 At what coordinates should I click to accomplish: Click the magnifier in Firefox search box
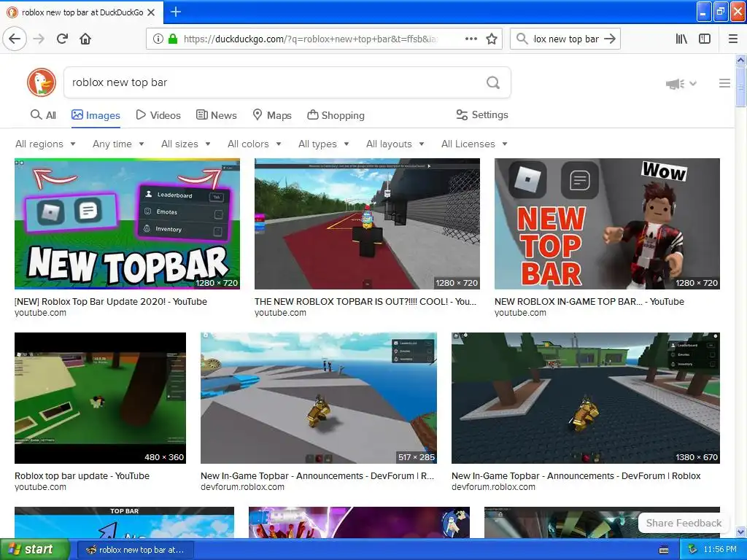tap(522, 39)
